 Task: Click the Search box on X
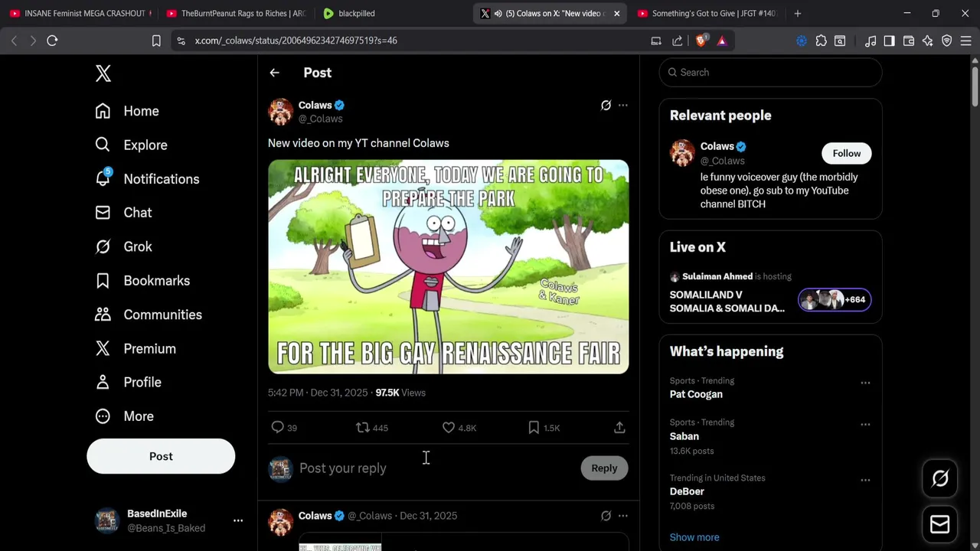click(770, 73)
